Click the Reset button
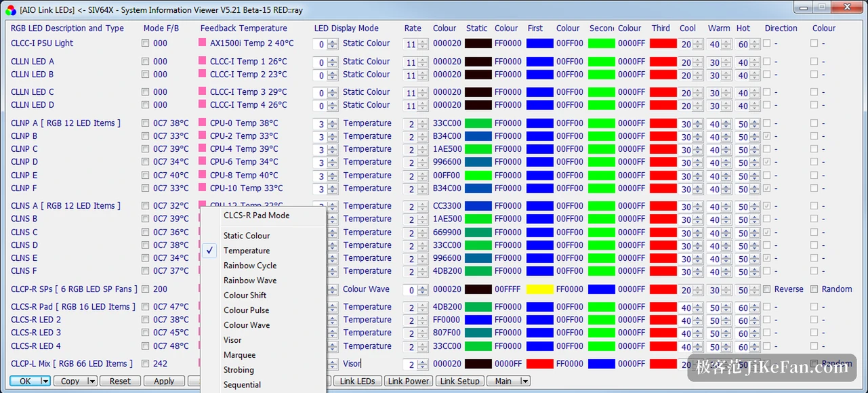Screen dimensions: 868x393 pyautogui.click(x=120, y=381)
